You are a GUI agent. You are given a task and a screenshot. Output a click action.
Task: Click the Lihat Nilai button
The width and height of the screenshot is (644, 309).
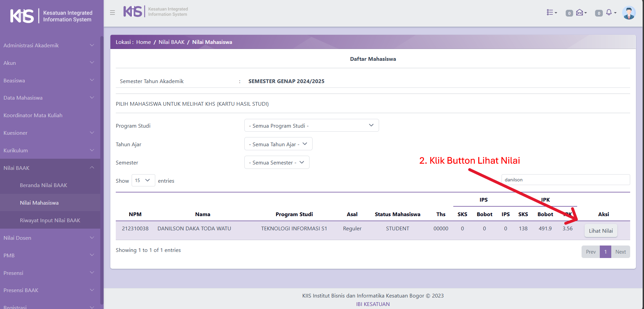pyautogui.click(x=600, y=231)
